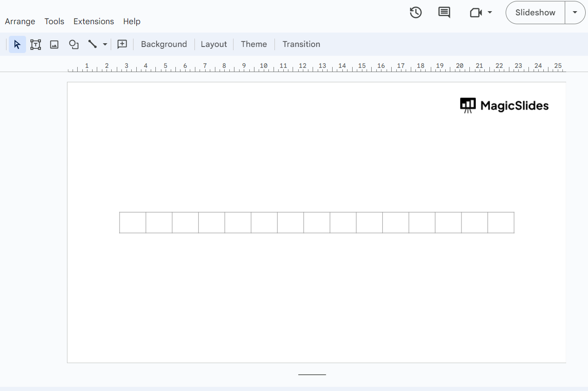Open the Help menu
Image resolution: width=588 pixels, height=391 pixels.
132,21
